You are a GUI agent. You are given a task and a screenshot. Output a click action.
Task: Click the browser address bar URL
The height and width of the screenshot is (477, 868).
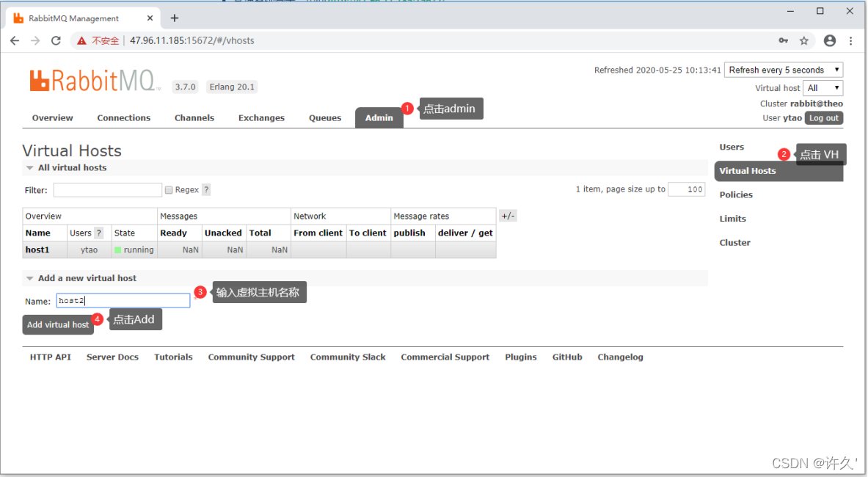pos(192,40)
